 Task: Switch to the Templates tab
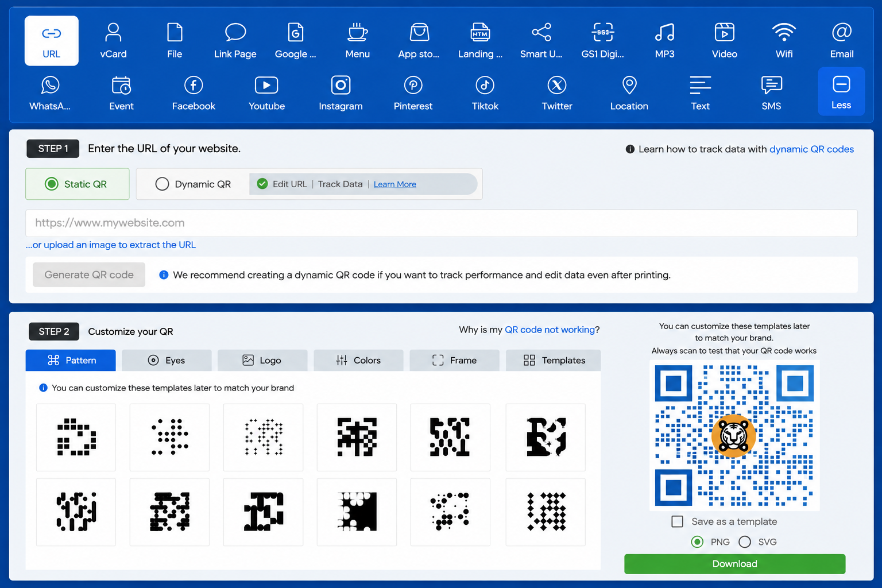554,360
